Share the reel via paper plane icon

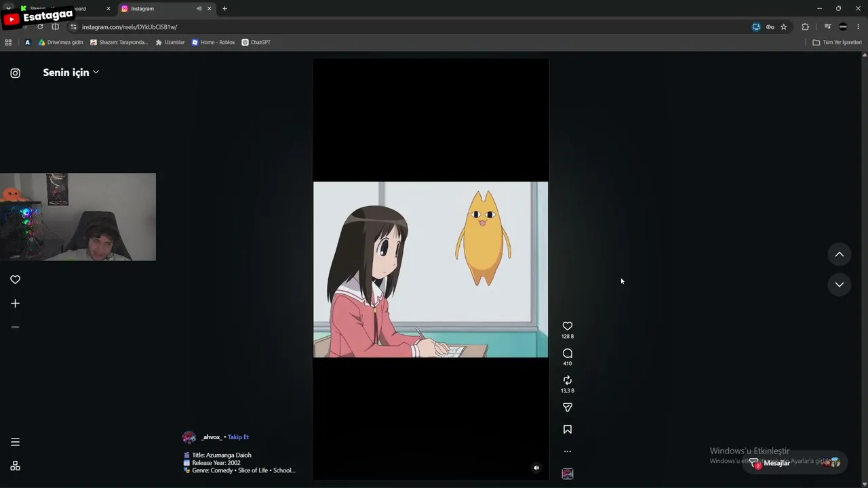tap(568, 407)
